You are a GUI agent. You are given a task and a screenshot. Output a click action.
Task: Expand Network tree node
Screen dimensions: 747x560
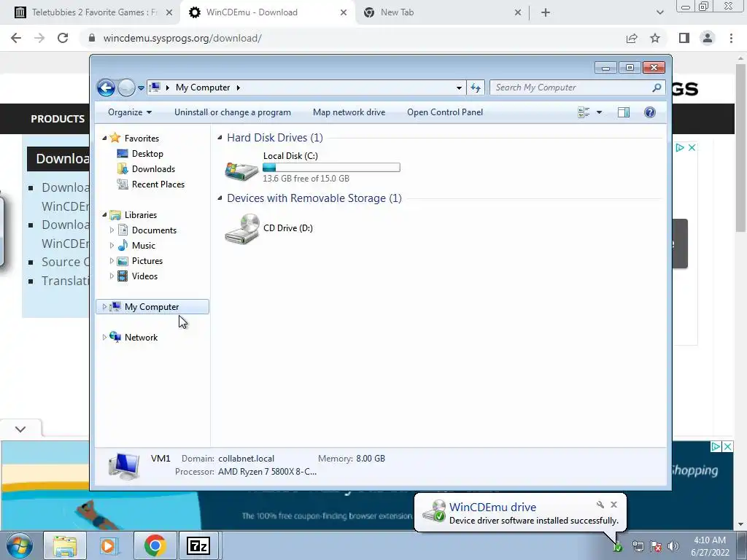pos(104,337)
